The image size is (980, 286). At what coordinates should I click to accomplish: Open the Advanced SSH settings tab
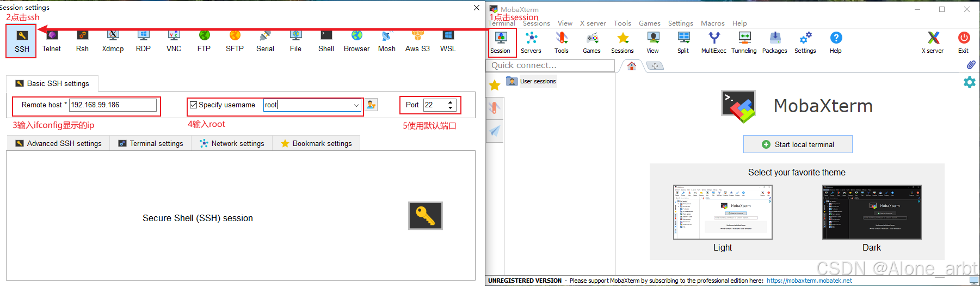pyautogui.click(x=58, y=143)
